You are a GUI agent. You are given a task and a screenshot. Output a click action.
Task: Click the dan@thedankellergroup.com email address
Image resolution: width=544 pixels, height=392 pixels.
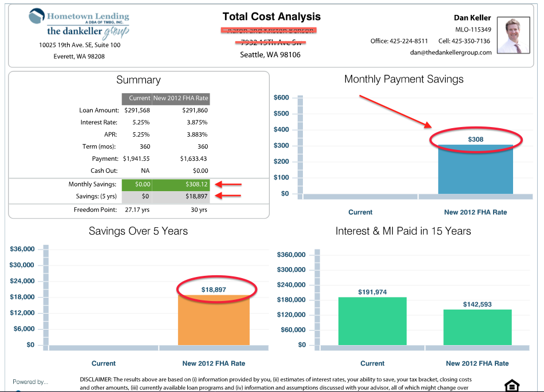(451, 52)
